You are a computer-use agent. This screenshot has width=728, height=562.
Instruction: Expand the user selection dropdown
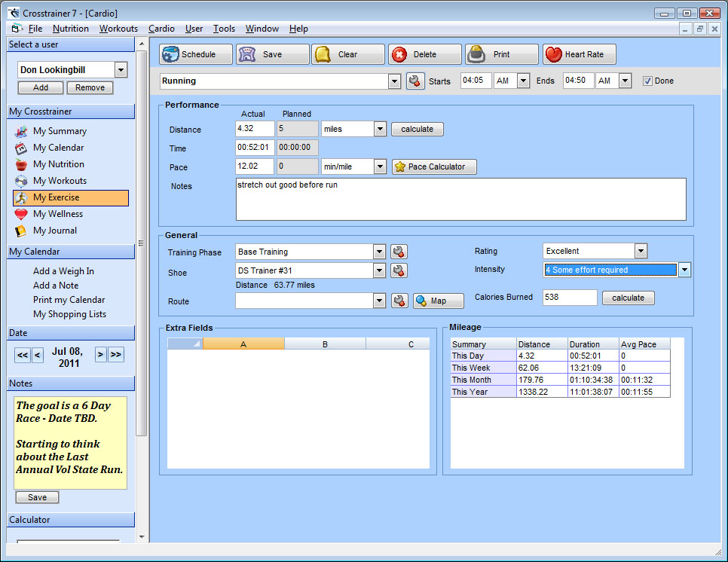click(121, 70)
